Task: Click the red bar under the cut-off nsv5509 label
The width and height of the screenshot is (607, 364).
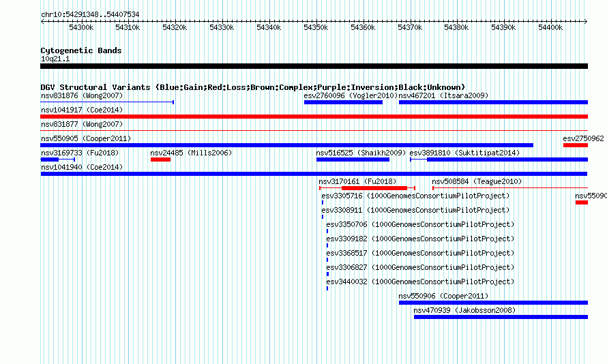Action: (582, 202)
